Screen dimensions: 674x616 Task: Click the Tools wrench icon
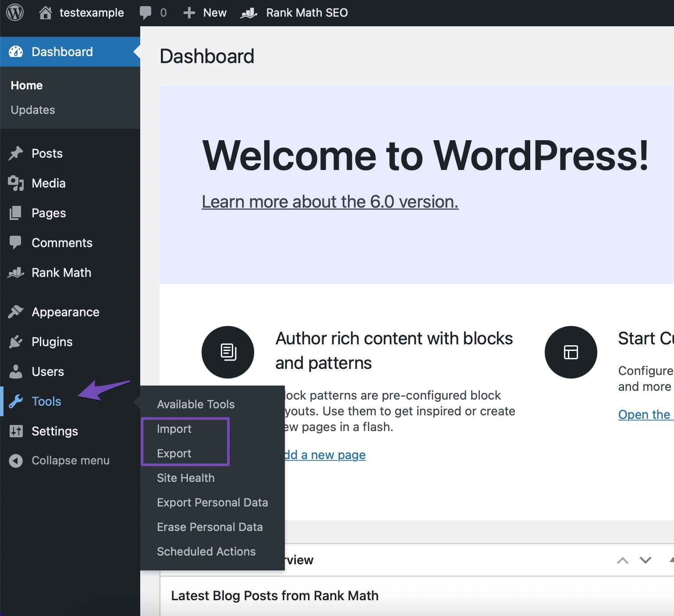tap(16, 401)
